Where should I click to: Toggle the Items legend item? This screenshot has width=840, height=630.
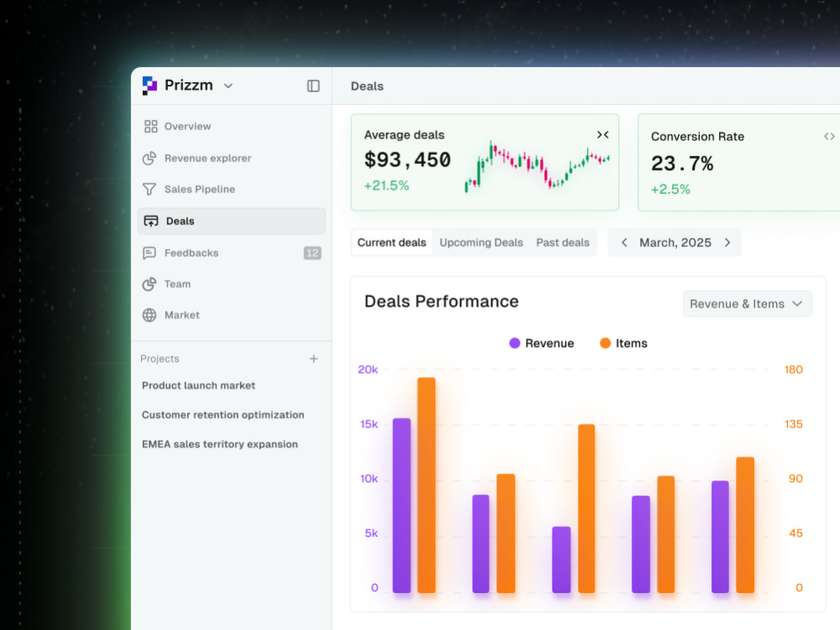[x=623, y=344]
